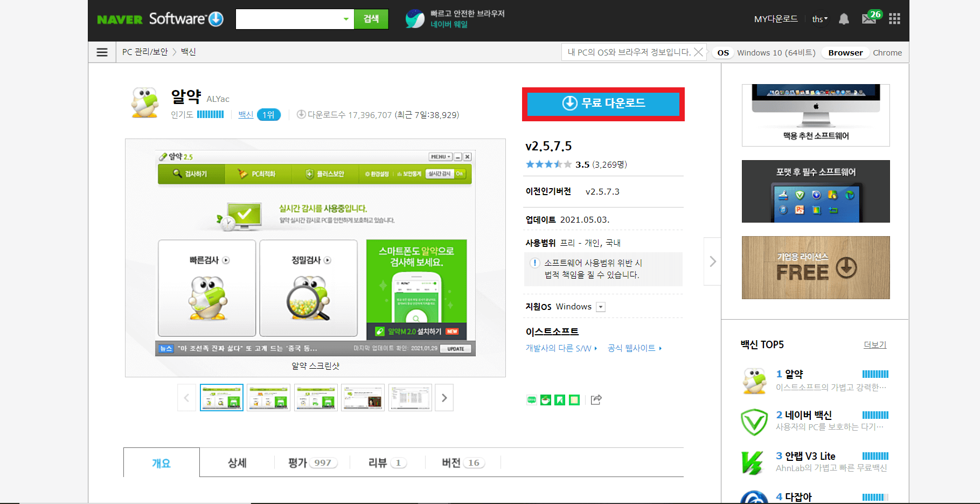Open the 포맷 후 필수 소프트웨어 banner

click(816, 191)
